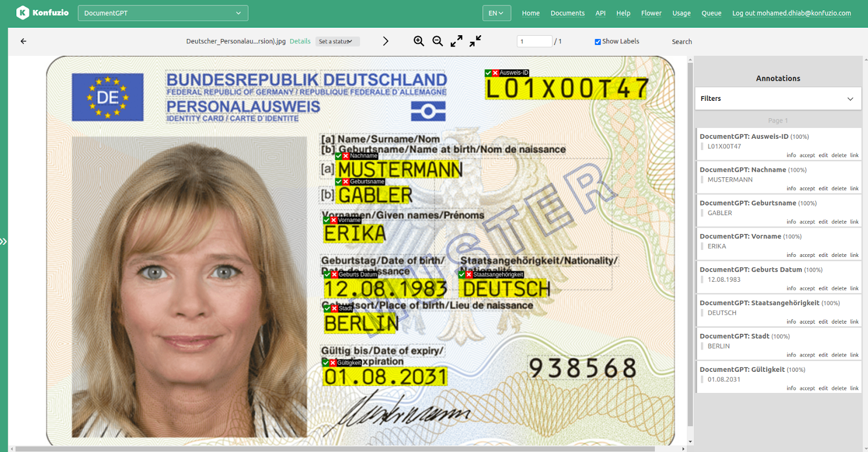This screenshot has width=868, height=452.
Task: Show info for Vorname annotation
Action: coord(792,255)
